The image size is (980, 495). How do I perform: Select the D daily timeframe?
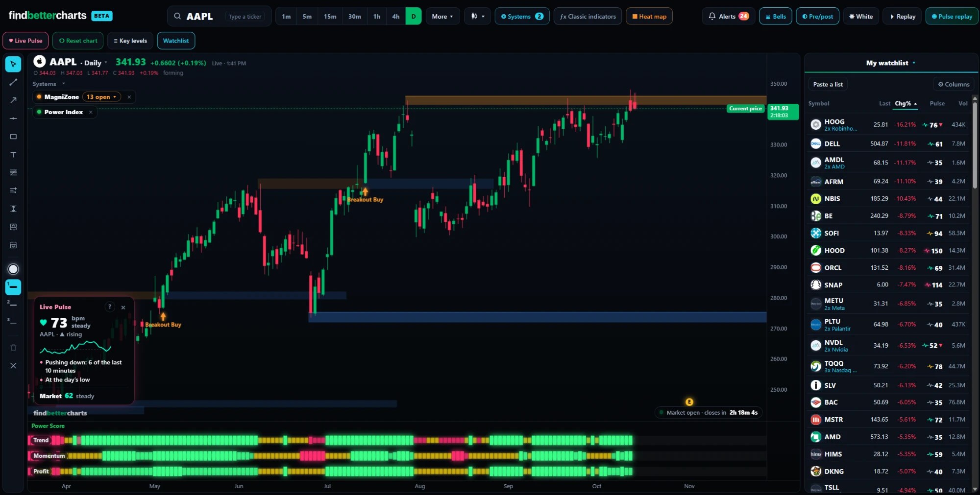click(x=414, y=16)
